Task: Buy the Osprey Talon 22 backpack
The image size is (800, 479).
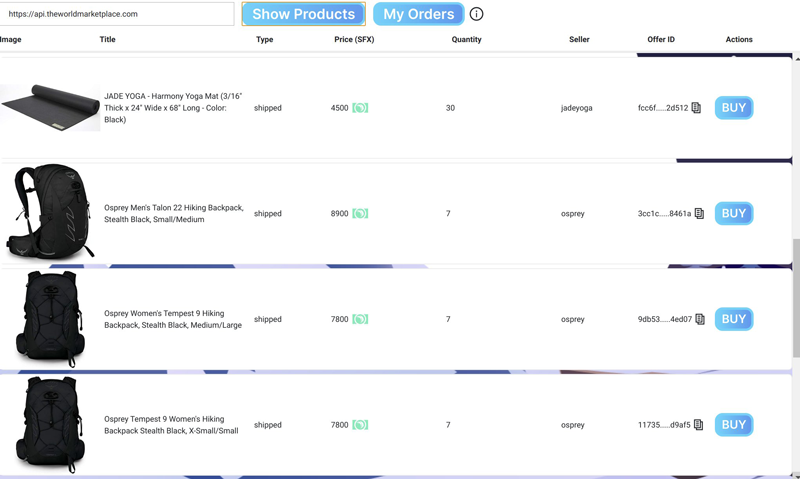Action: (734, 213)
